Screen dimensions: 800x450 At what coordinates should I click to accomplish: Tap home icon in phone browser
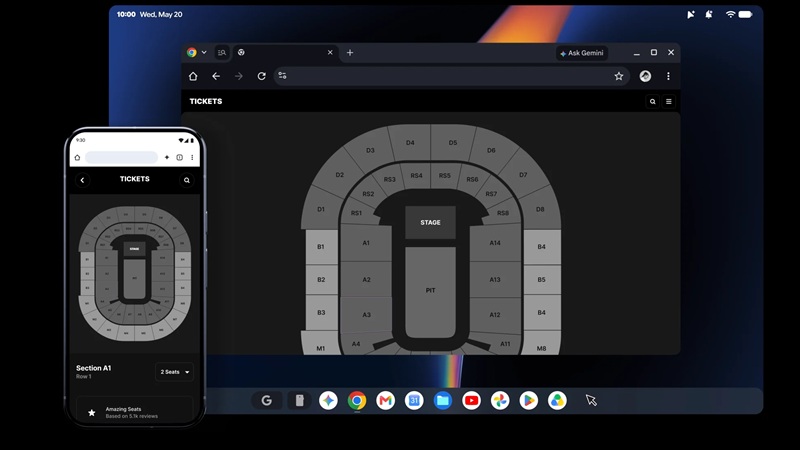[78, 158]
